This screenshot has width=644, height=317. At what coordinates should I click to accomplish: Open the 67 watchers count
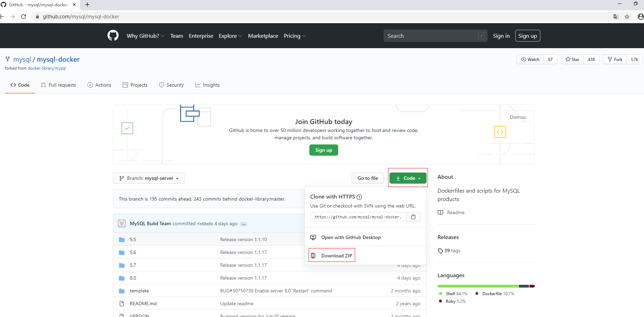pos(550,59)
